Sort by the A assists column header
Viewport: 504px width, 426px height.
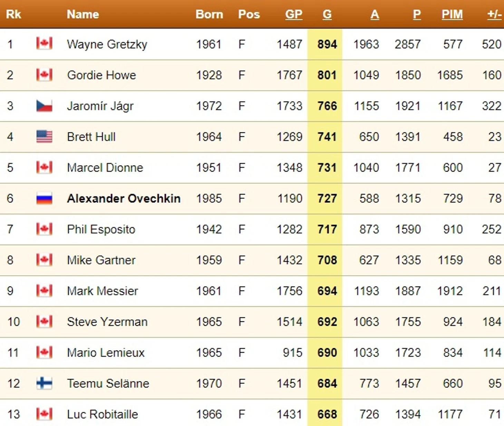375,15
